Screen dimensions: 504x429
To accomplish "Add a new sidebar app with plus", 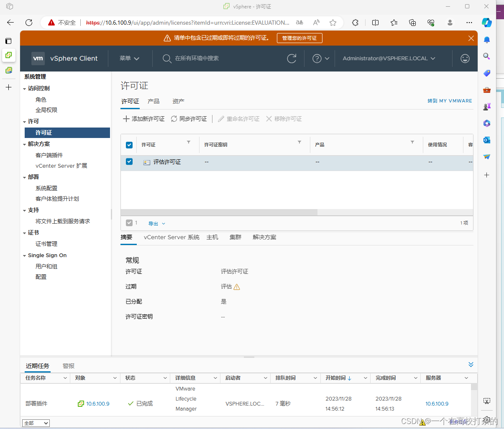I will [x=486, y=175].
